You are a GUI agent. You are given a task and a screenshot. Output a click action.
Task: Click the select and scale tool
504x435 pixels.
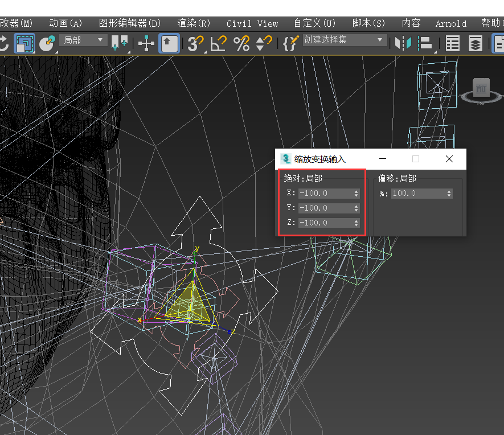click(24, 43)
